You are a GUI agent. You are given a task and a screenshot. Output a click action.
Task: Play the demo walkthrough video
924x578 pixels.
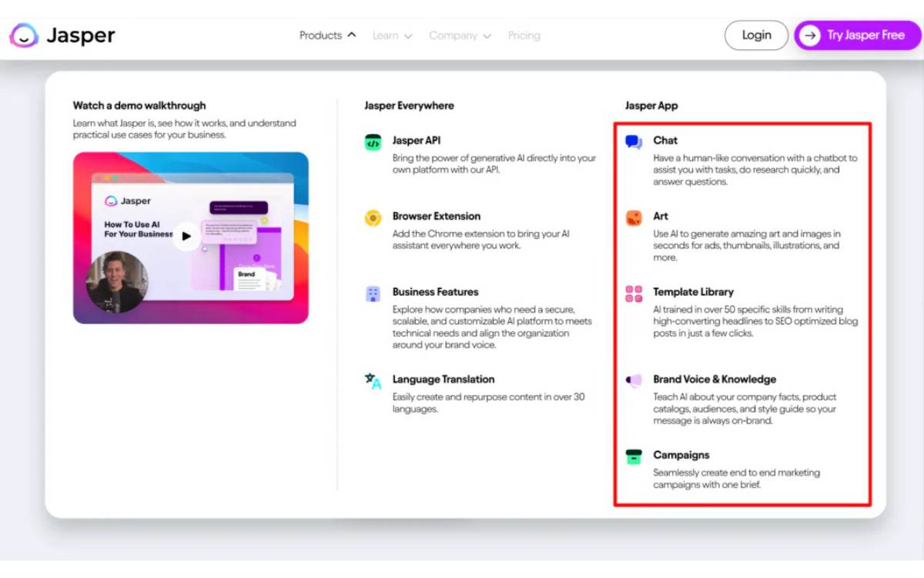[x=186, y=236]
